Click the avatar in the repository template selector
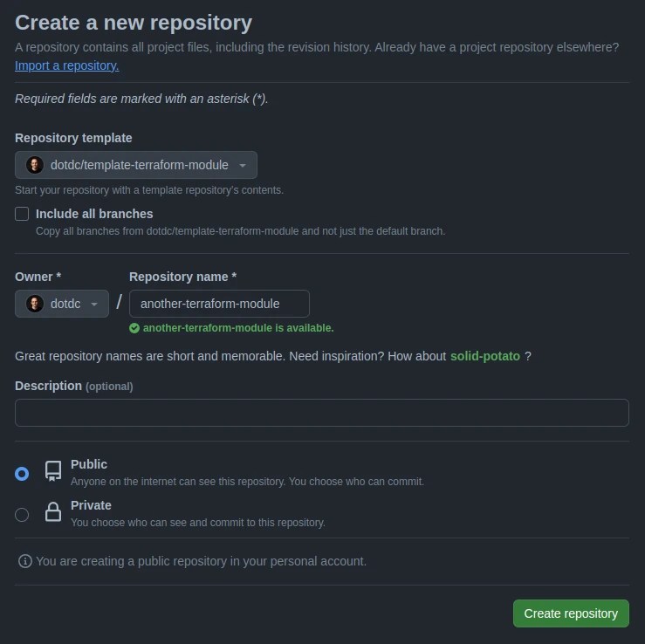The width and height of the screenshot is (645, 644). coord(35,165)
